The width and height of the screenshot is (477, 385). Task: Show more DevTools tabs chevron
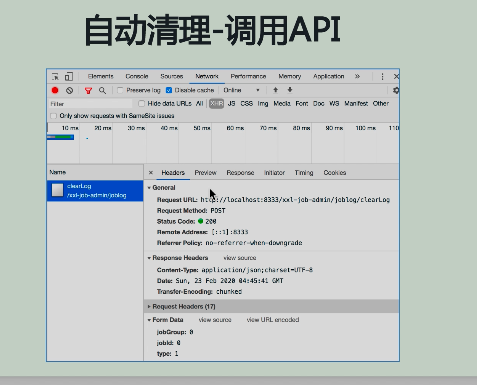pyautogui.click(x=357, y=76)
